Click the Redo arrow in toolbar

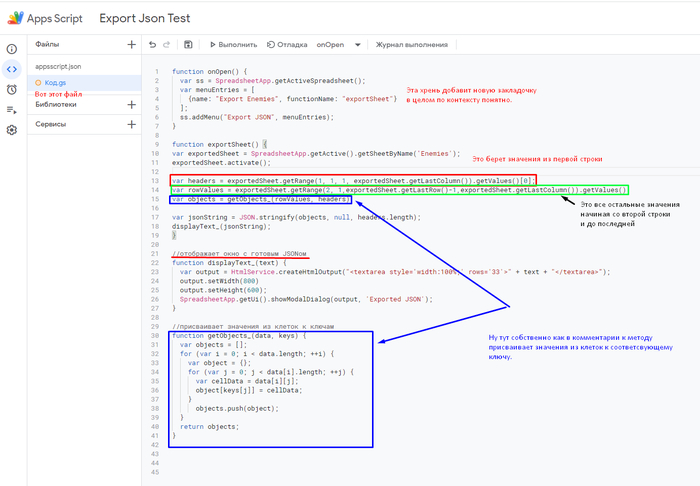pyautogui.click(x=168, y=45)
